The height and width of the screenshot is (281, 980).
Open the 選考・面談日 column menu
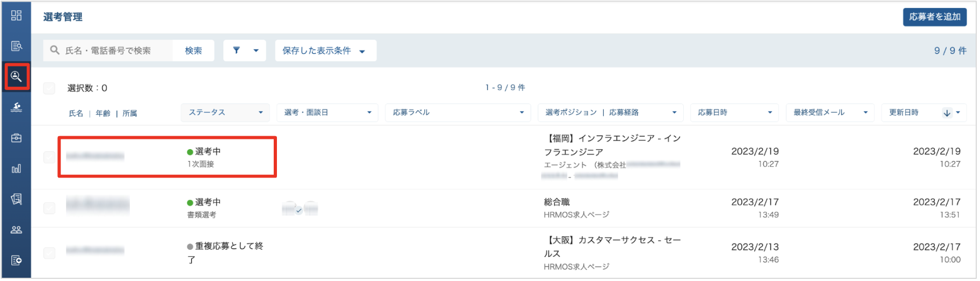(x=327, y=113)
